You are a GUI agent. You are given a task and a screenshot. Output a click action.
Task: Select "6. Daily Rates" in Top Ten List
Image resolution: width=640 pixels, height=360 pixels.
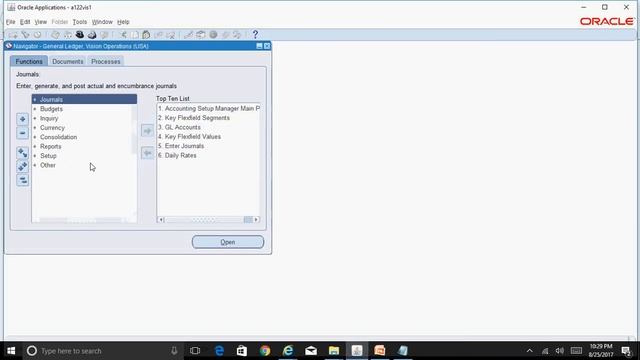click(177, 156)
